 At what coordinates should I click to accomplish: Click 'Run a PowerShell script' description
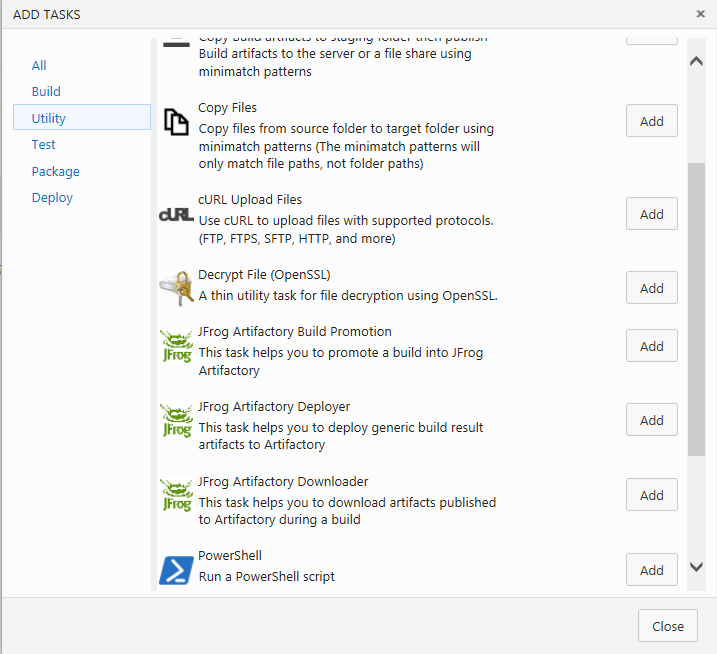pyautogui.click(x=267, y=577)
